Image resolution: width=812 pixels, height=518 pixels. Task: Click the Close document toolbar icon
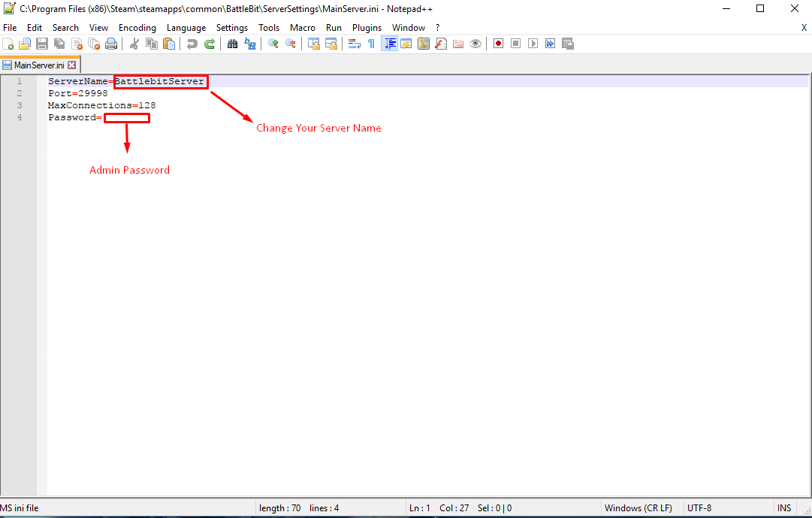[x=77, y=44]
